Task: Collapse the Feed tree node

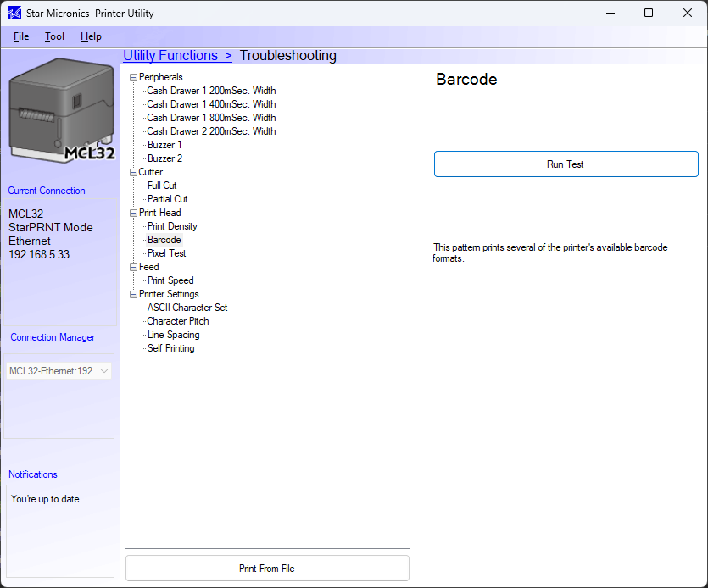Action: [x=133, y=267]
